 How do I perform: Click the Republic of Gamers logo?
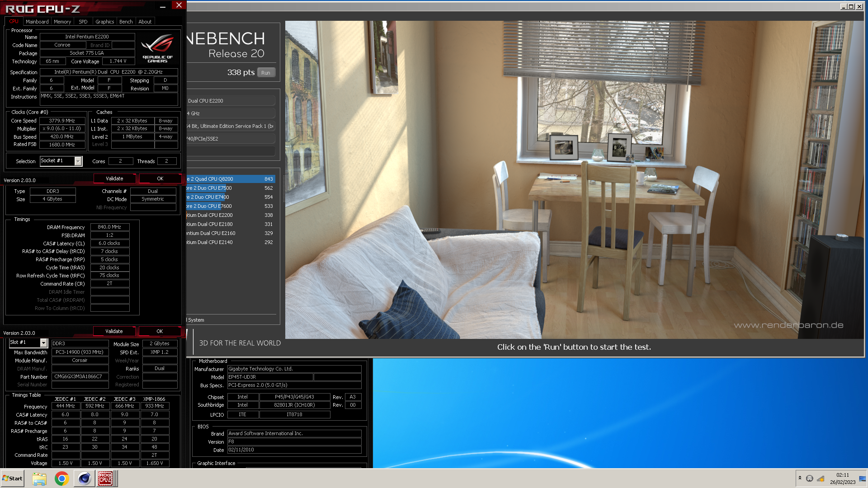[157, 48]
